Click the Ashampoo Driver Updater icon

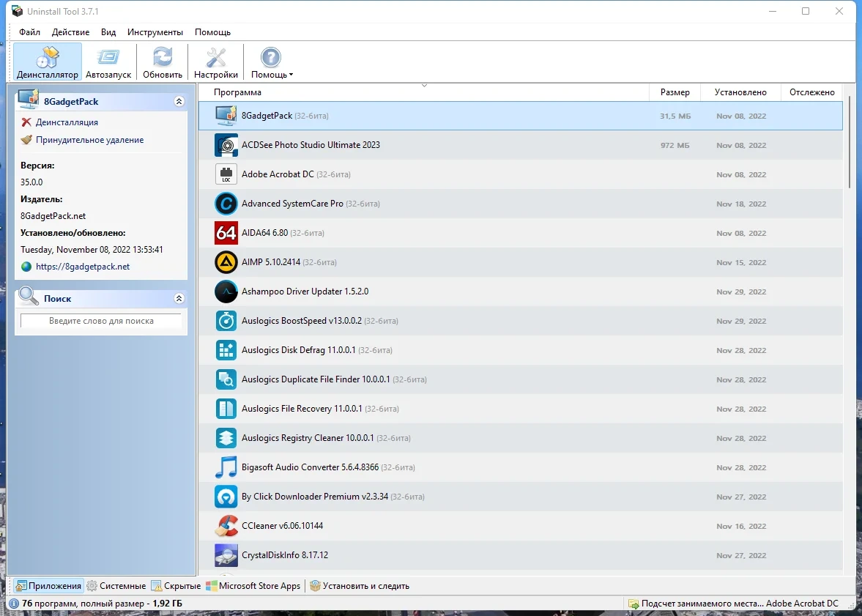click(x=226, y=292)
